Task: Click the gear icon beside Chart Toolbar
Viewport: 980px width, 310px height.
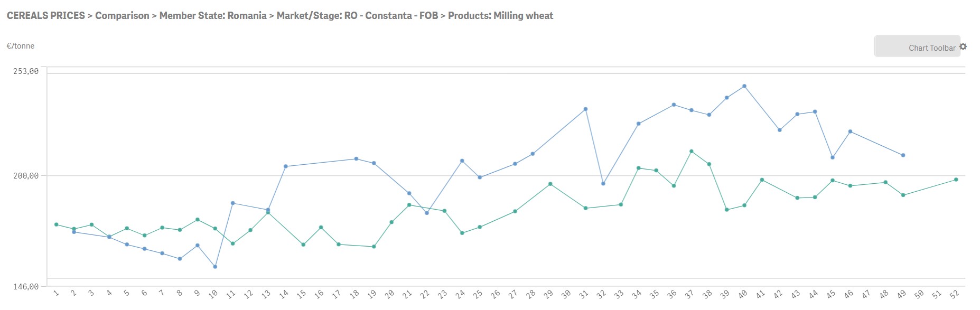Action: click(x=963, y=47)
